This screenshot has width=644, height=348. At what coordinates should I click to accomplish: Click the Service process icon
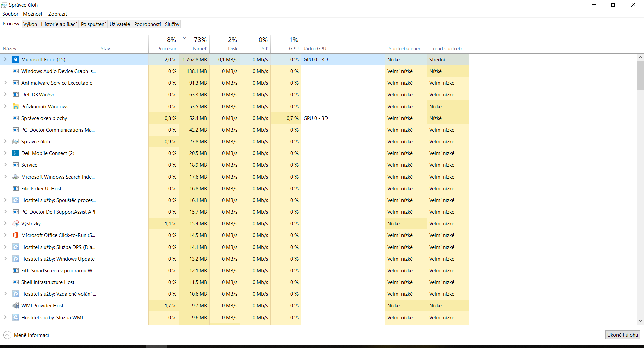click(x=15, y=165)
